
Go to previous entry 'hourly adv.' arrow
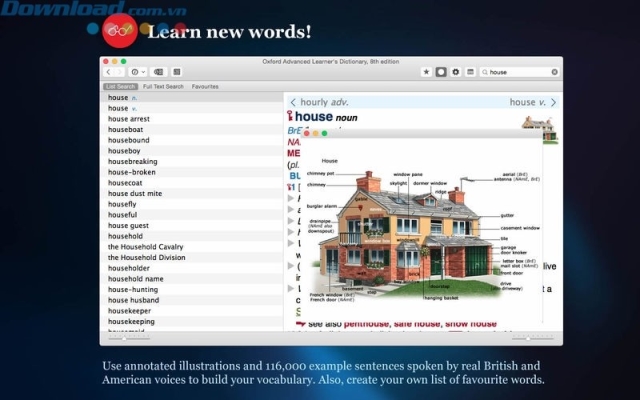[x=293, y=102]
